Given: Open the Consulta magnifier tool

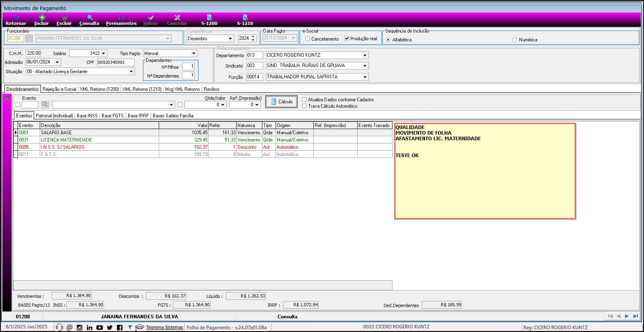Looking at the screenshot, I should pyautogui.click(x=90, y=18).
